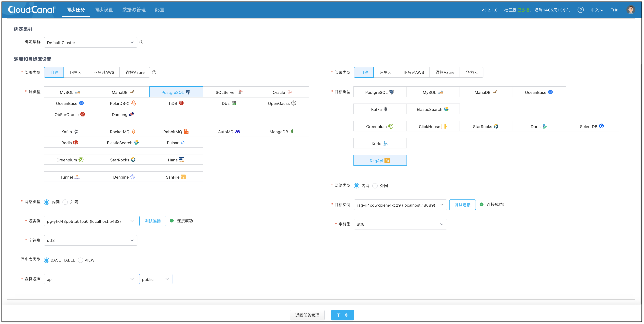Click the help question mark icon in header
This screenshot has height=324, width=644.
pyautogui.click(x=581, y=10)
